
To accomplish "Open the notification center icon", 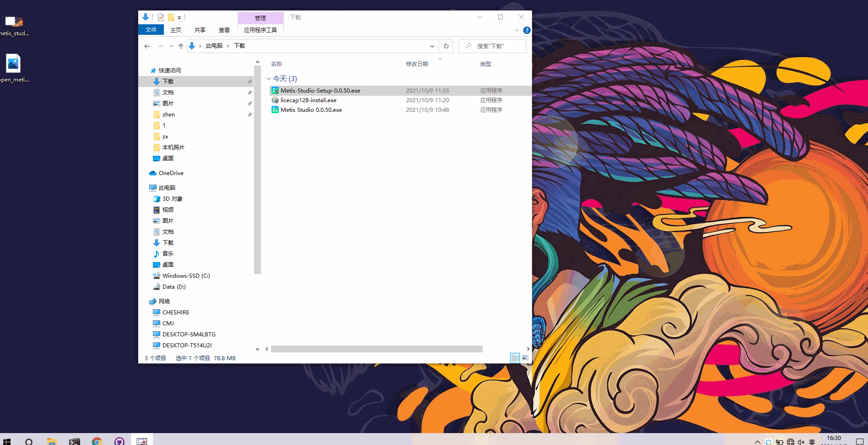I will (x=860, y=442).
